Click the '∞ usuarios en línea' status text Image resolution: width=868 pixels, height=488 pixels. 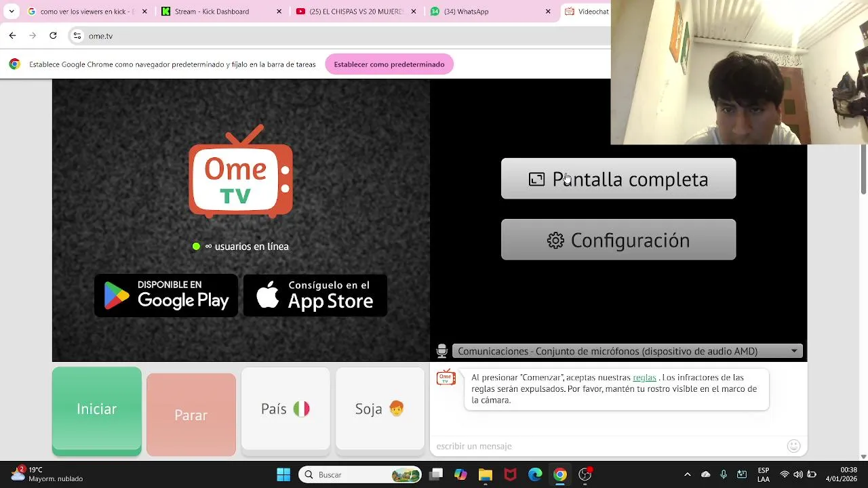pyautogui.click(x=248, y=247)
